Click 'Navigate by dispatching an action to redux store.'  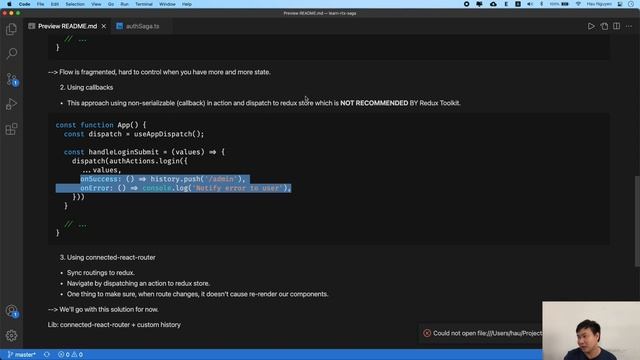coord(138,283)
